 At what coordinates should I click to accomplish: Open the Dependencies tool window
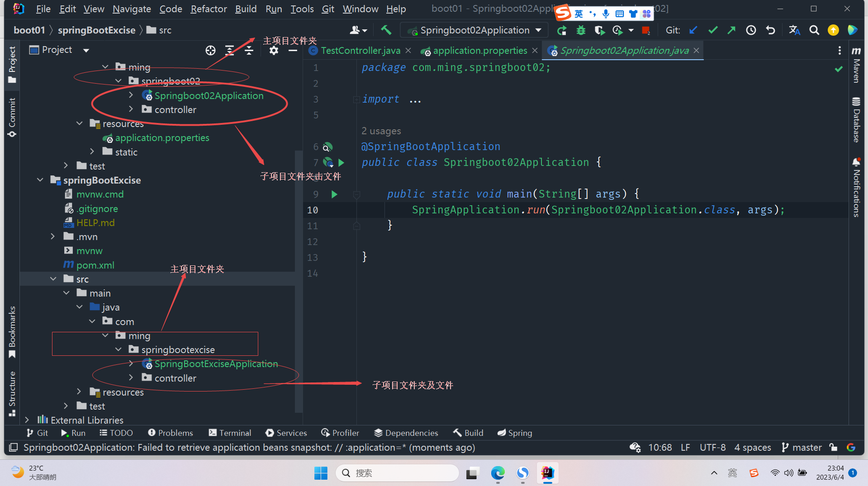[x=406, y=433]
